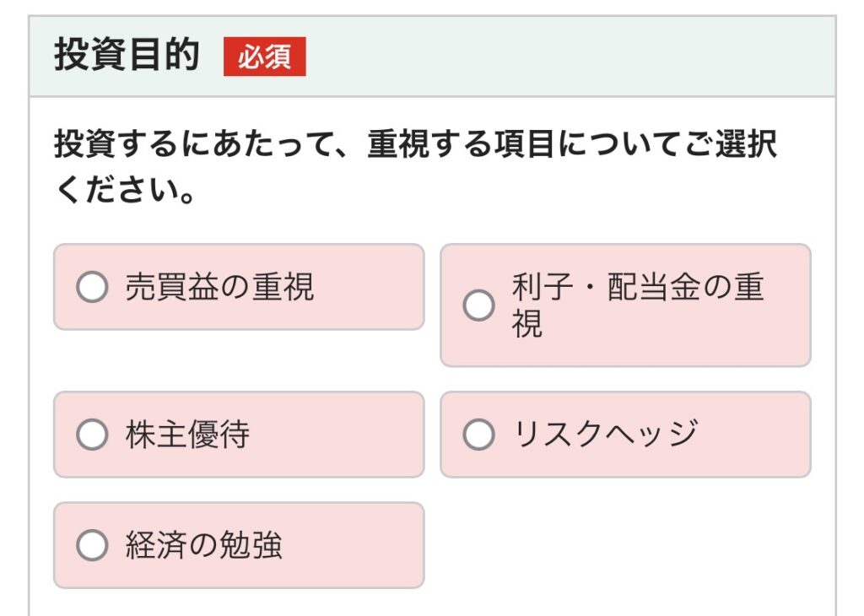
Task: Choose the 株主優待 radio button
Action: [x=92, y=435]
